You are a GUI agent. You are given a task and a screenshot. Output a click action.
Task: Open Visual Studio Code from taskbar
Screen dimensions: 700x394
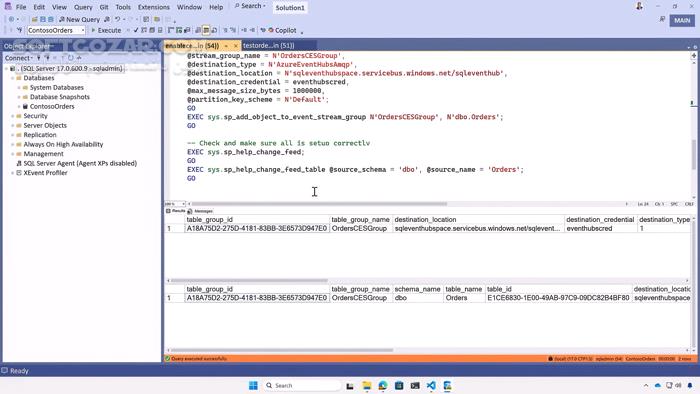point(431,386)
